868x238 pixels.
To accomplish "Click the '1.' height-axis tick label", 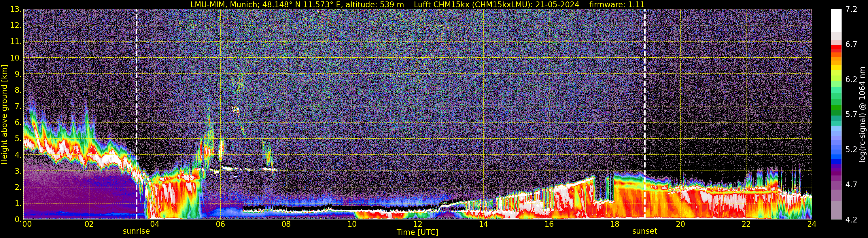I will click(x=18, y=203).
